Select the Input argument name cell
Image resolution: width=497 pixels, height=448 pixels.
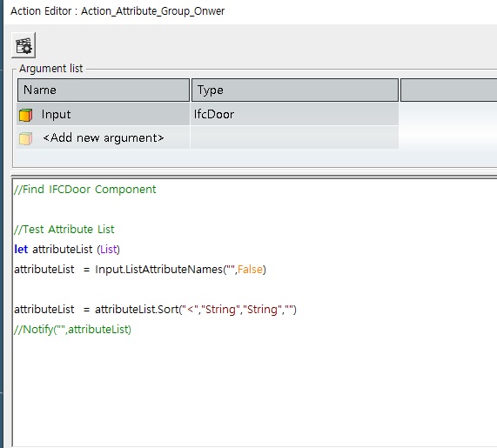click(104, 114)
